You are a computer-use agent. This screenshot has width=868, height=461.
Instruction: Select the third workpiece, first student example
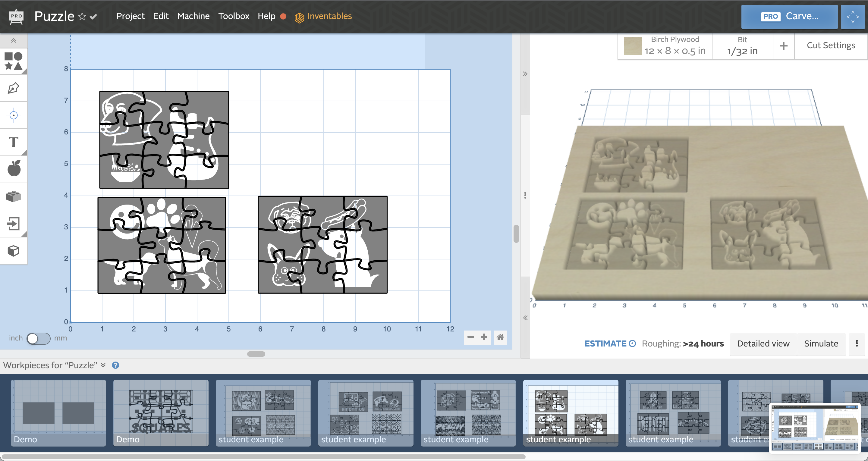263,413
